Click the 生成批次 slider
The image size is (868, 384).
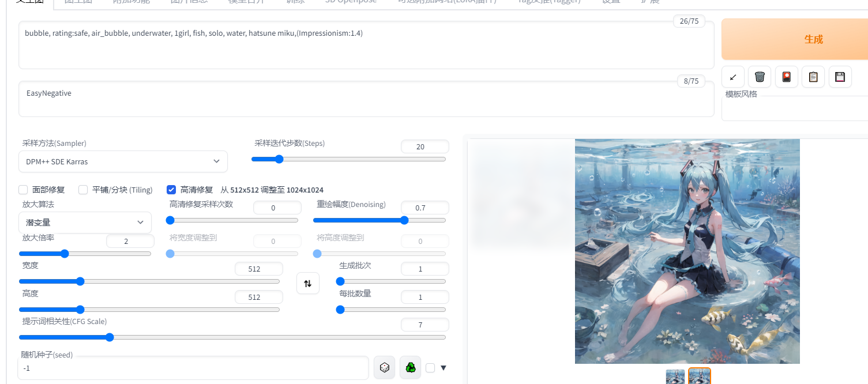tap(391, 281)
